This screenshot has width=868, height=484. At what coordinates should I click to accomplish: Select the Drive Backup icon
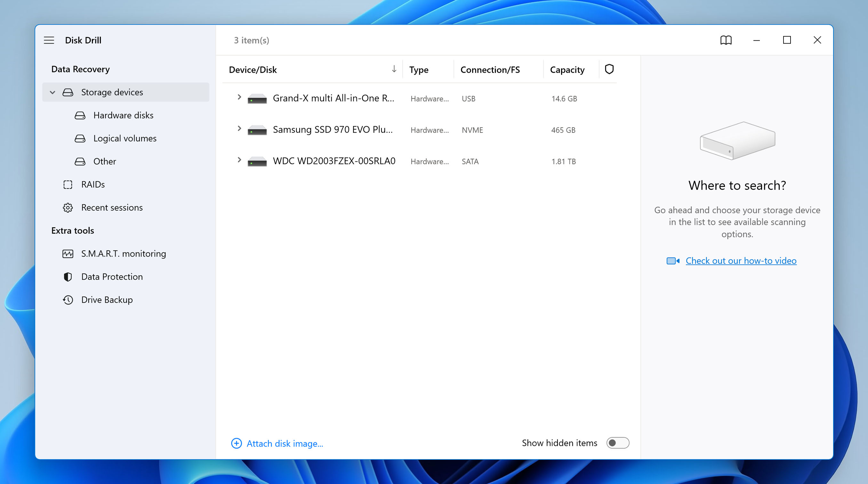[68, 299]
